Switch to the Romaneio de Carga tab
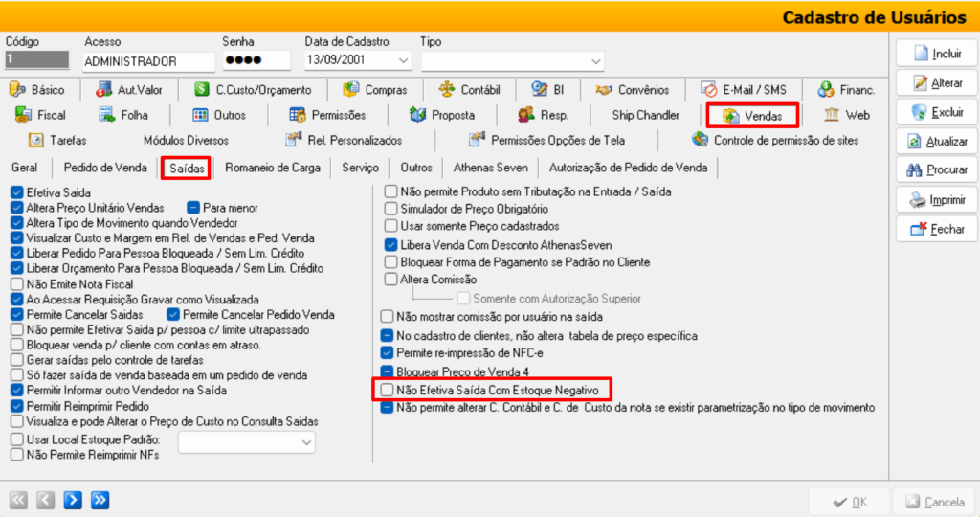The image size is (980, 517). click(274, 168)
